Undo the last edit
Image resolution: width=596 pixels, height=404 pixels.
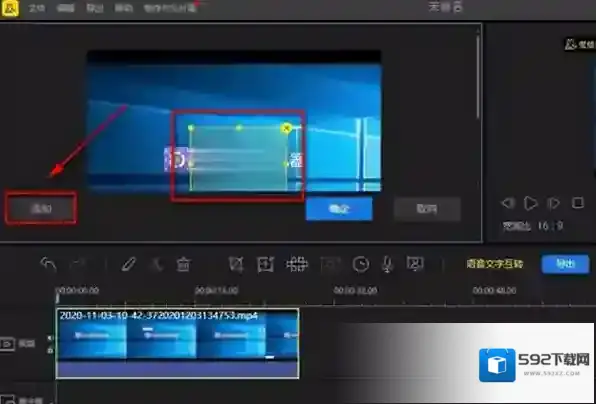point(48,264)
